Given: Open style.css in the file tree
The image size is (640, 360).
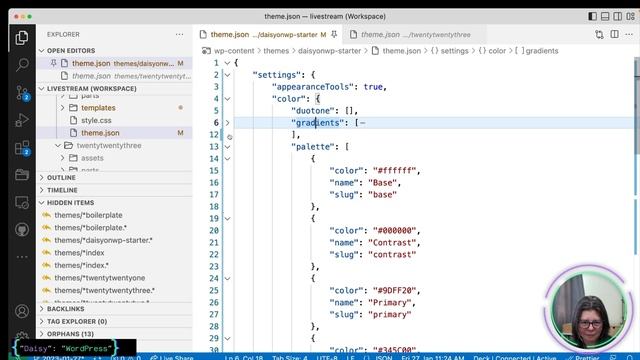Looking at the screenshot, I should click(115, 120).
